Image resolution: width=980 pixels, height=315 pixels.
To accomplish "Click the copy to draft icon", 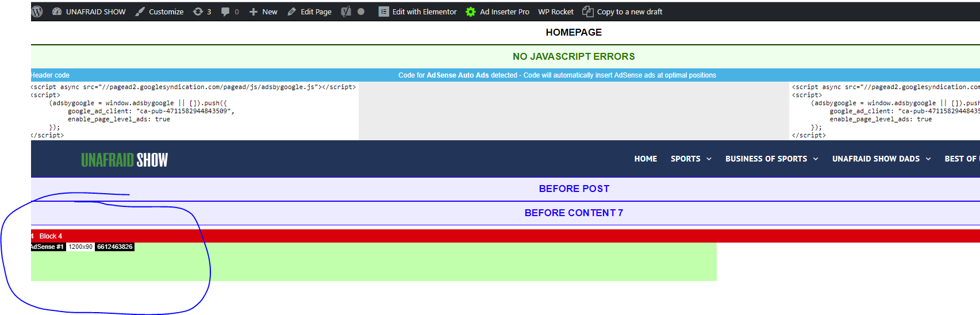I will coord(587,11).
